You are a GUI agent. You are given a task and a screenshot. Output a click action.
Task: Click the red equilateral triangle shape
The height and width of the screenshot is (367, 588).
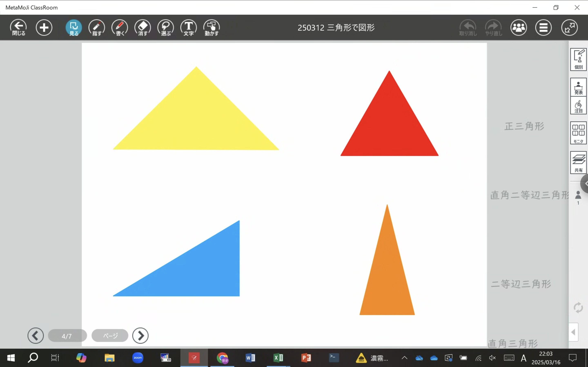(390, 126)
